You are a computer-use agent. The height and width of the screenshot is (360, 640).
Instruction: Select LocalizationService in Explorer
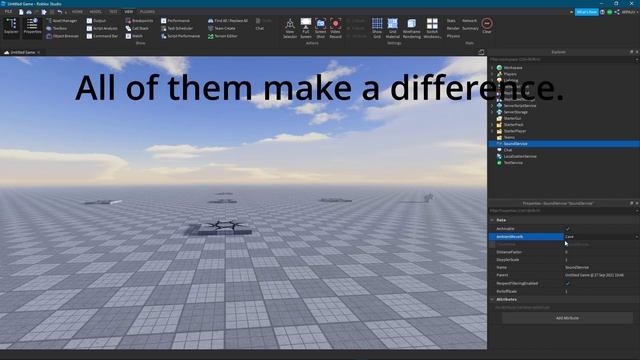click(520, 156)
